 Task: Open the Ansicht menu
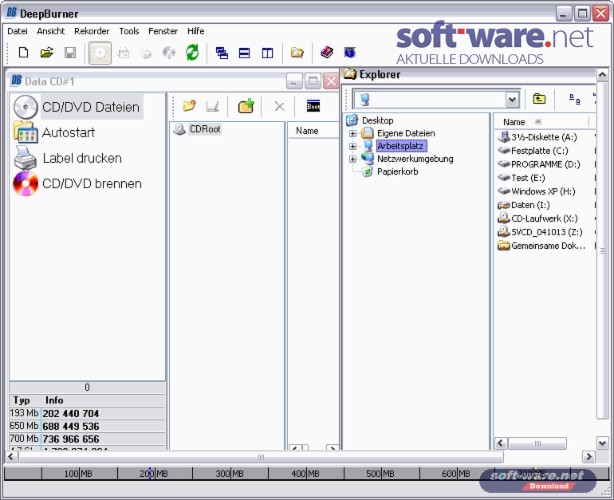click(51, 31)
